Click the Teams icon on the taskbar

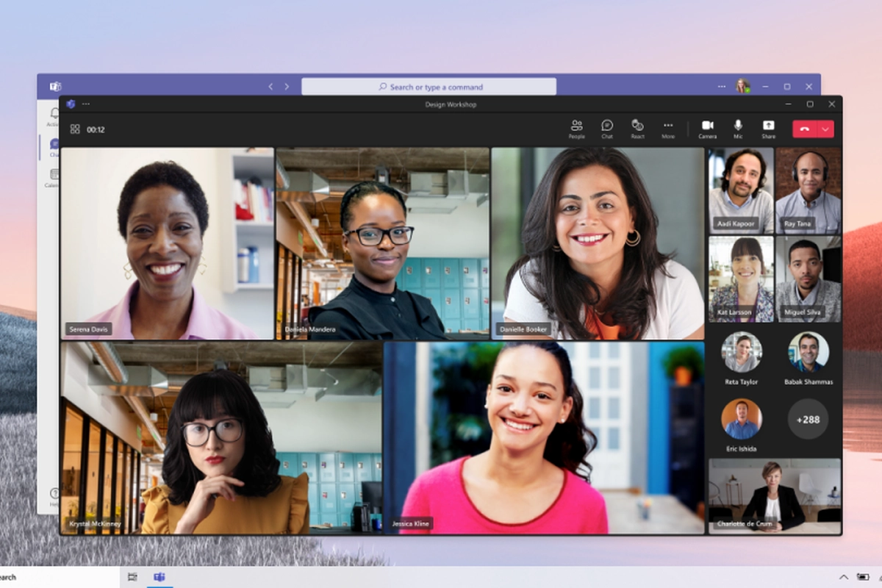tap(159, 578)
